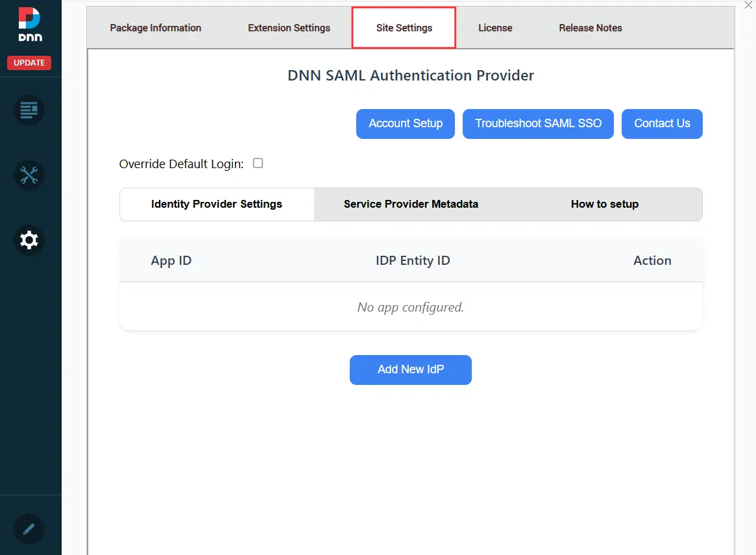
Task: Open the How to setup tab
Action: pyautogui.click(x=605, y=204)
